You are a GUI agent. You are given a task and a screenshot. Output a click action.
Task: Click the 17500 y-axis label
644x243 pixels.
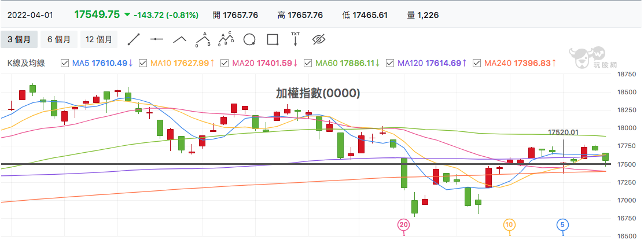click(627, 164)
